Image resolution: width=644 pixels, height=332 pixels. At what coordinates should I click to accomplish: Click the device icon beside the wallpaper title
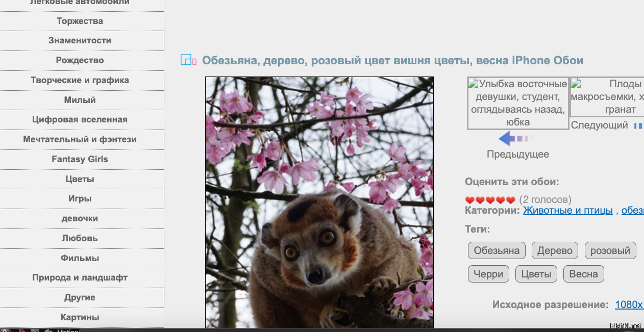[189, 60]
